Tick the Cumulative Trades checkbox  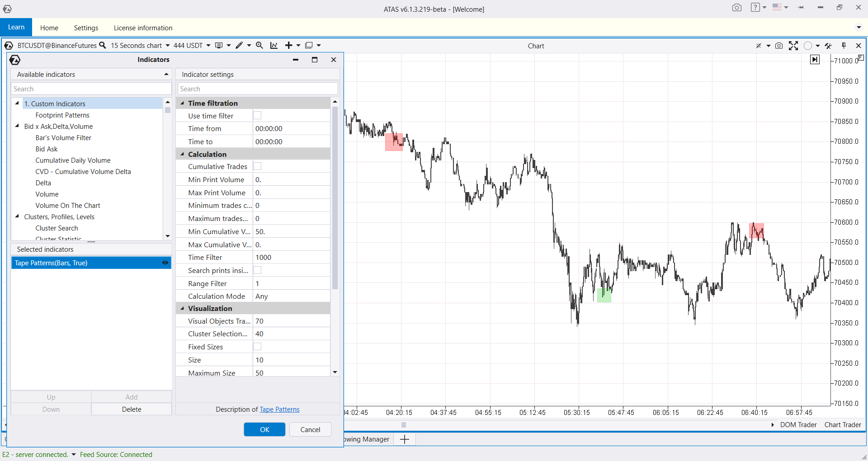(x=257, y=167)
